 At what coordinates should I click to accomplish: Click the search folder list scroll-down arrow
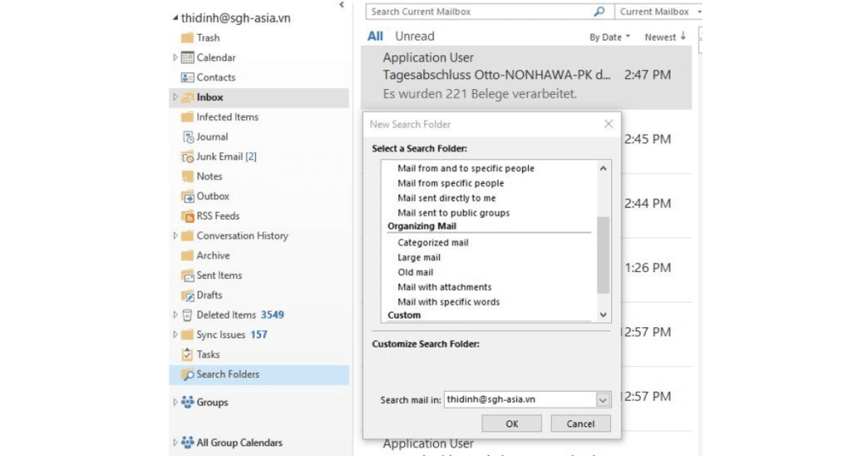pos(604,315)
